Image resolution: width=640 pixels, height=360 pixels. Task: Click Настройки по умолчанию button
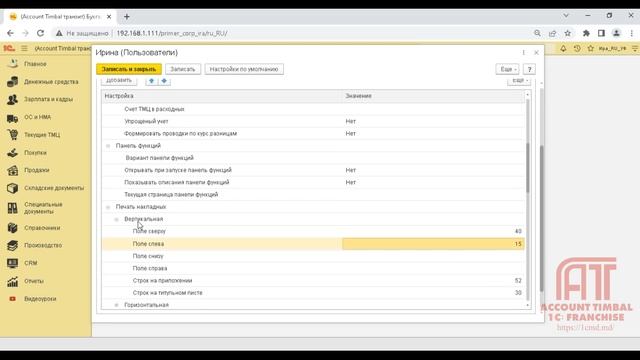244,69
